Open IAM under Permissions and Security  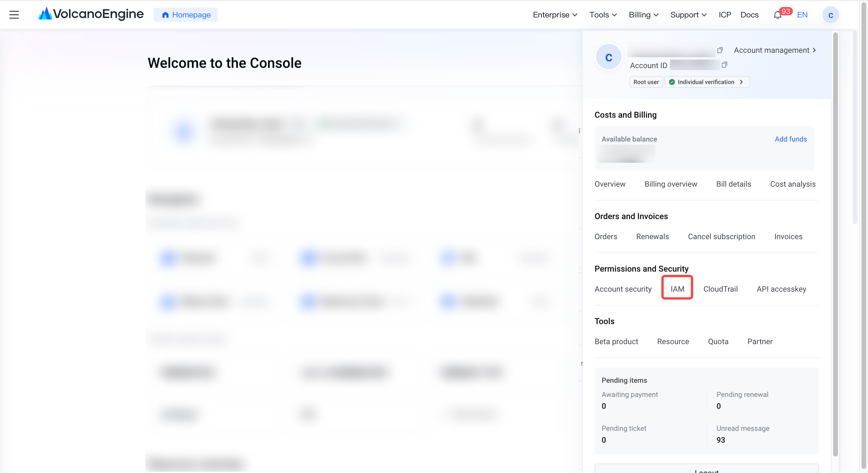[677, 289]
